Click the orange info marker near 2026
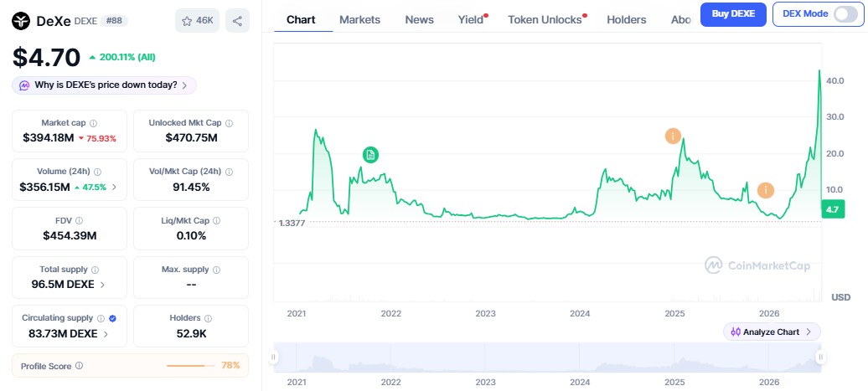This screenshot has height=391, width=868. pyautogui.click(x=766, y=190)
